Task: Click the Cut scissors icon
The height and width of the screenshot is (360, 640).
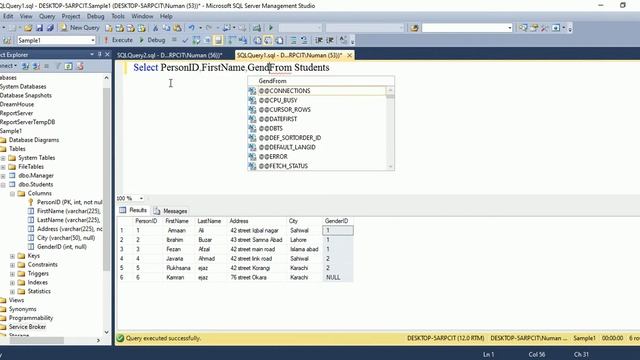Action: point(155,28)
